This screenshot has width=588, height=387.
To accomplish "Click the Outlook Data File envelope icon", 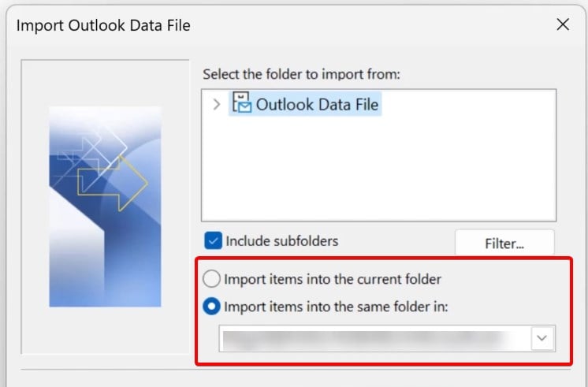I will [241, 103].
